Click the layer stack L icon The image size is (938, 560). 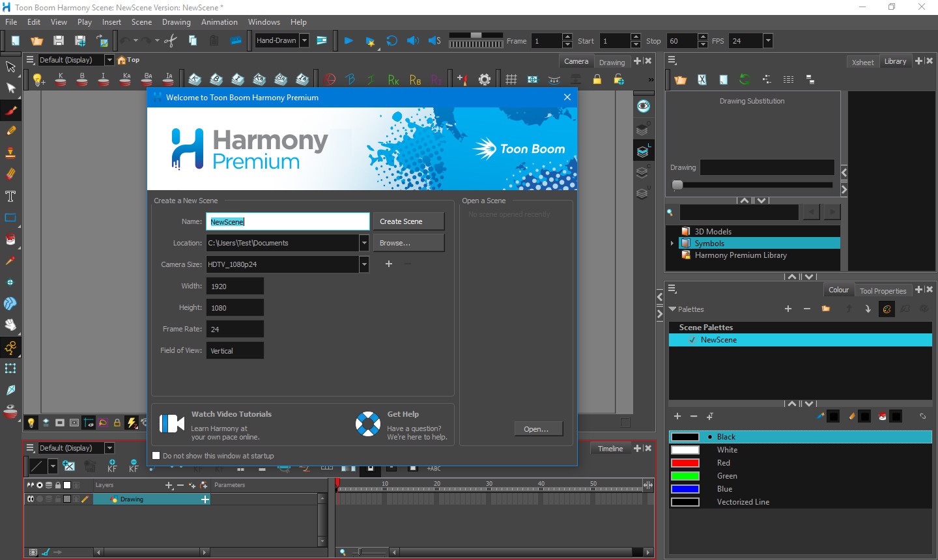[x=643, y=151]
